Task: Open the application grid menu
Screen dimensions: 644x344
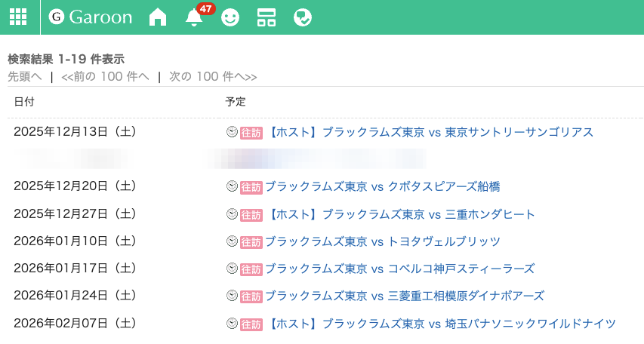Action: point(18,17)
